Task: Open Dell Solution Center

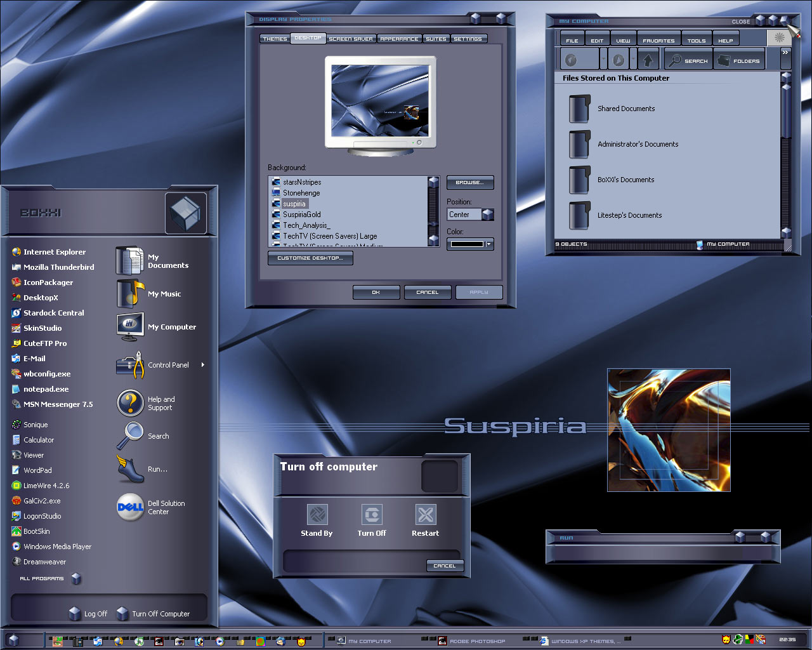Action: tap(151, 507)
